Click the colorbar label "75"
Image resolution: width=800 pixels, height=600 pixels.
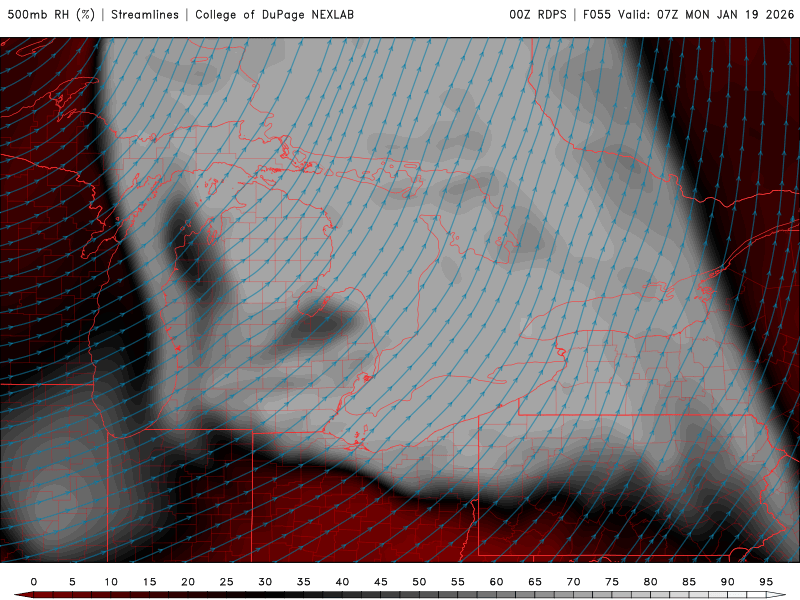(612, 582)
